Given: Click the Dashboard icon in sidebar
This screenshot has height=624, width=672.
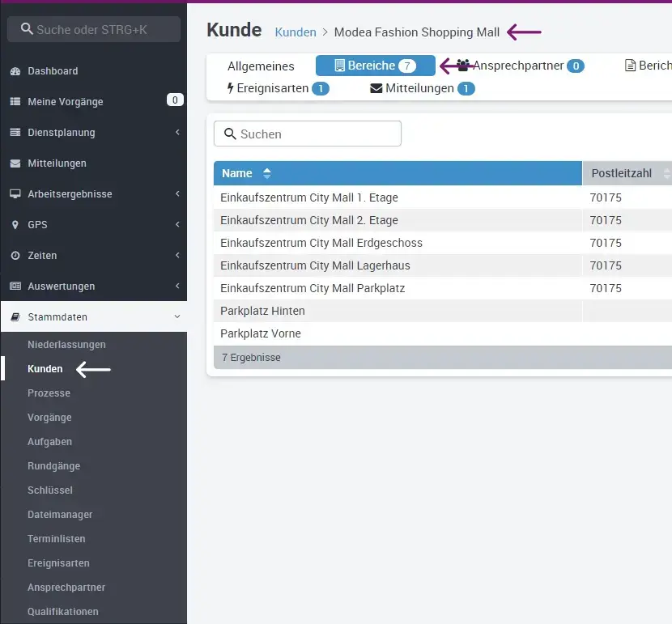Looking at the screenshot, I should point(15,71).
